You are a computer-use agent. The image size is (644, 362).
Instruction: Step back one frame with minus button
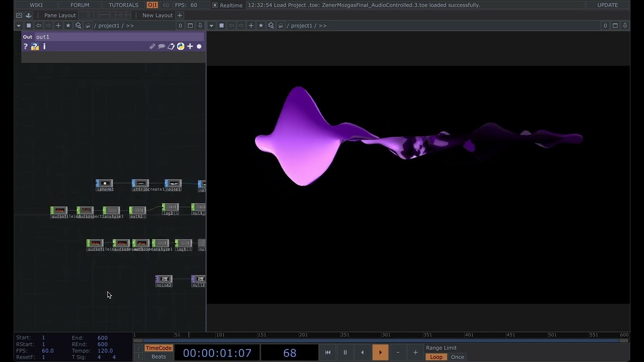click(x=397, y=352)
